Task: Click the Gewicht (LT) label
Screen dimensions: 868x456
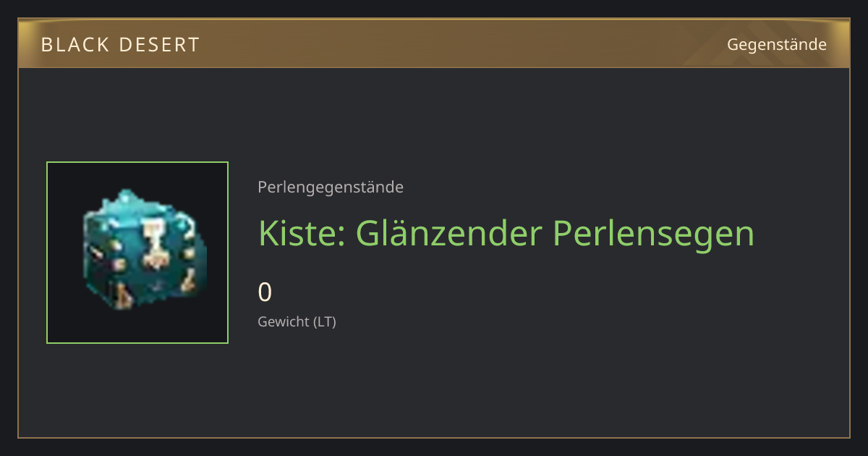Action: [297, 321]
